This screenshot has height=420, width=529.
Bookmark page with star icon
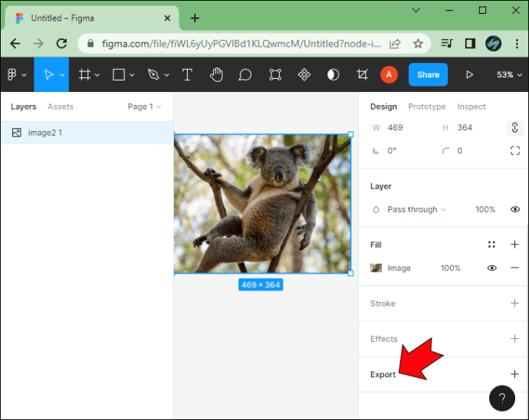tap(418, 44)
